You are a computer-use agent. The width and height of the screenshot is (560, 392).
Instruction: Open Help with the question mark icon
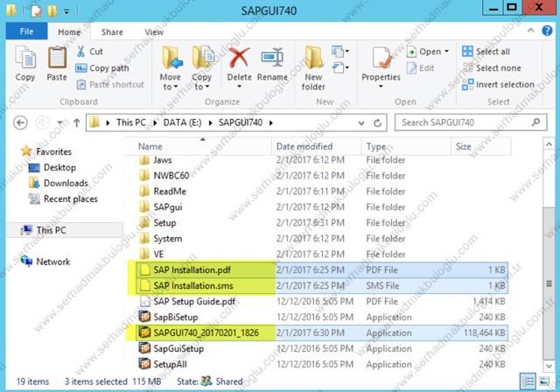click(547, 31)
